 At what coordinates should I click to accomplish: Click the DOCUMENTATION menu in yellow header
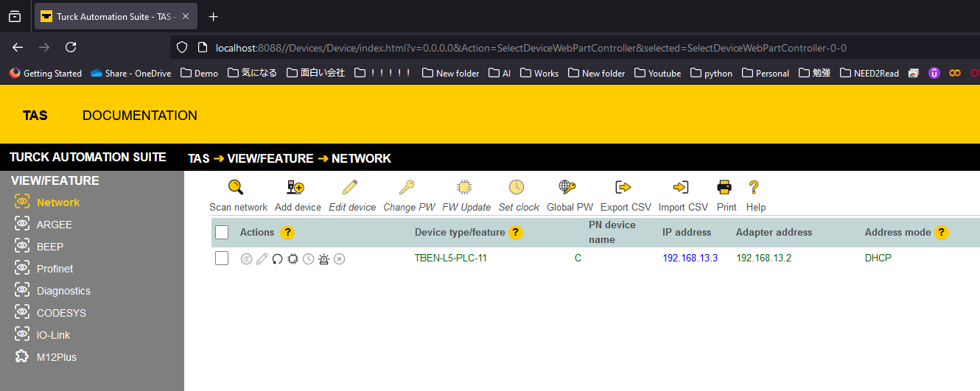[140, 116]
